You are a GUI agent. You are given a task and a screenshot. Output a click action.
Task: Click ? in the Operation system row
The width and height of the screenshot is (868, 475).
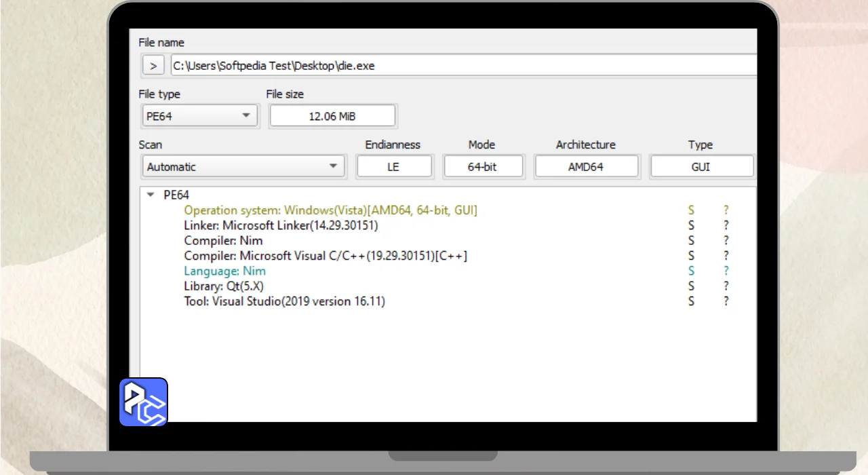pos(726,210)
